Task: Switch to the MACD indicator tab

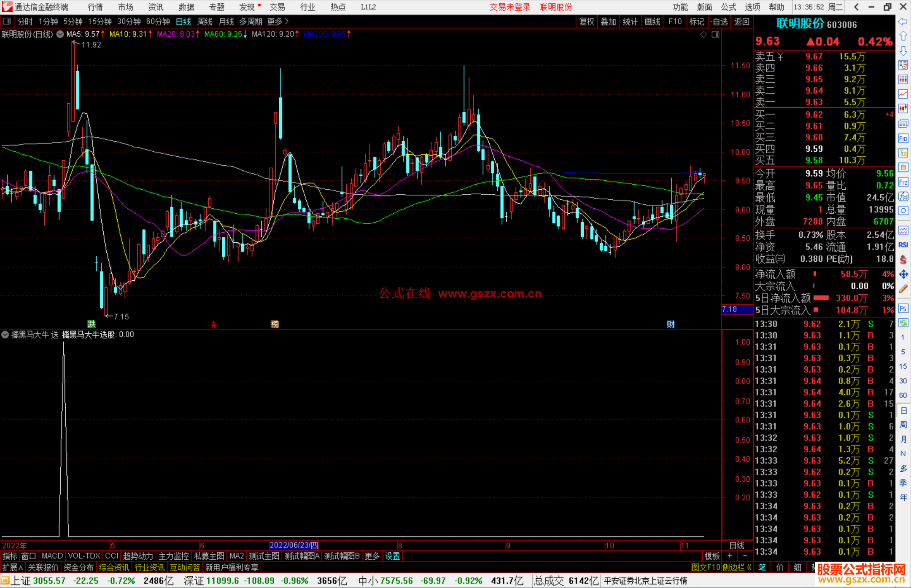Action: pos(52,556)
